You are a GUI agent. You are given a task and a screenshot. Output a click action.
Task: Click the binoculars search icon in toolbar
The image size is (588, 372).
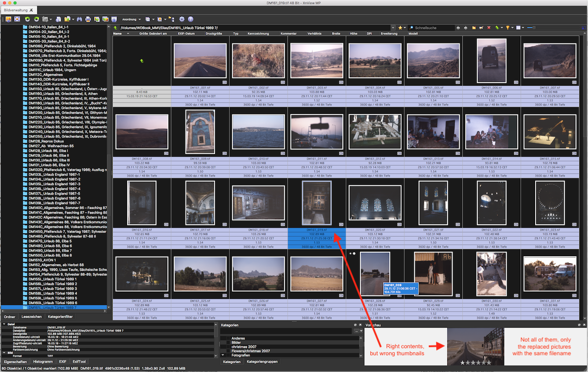pyautogui.click(x=79, y=19)
